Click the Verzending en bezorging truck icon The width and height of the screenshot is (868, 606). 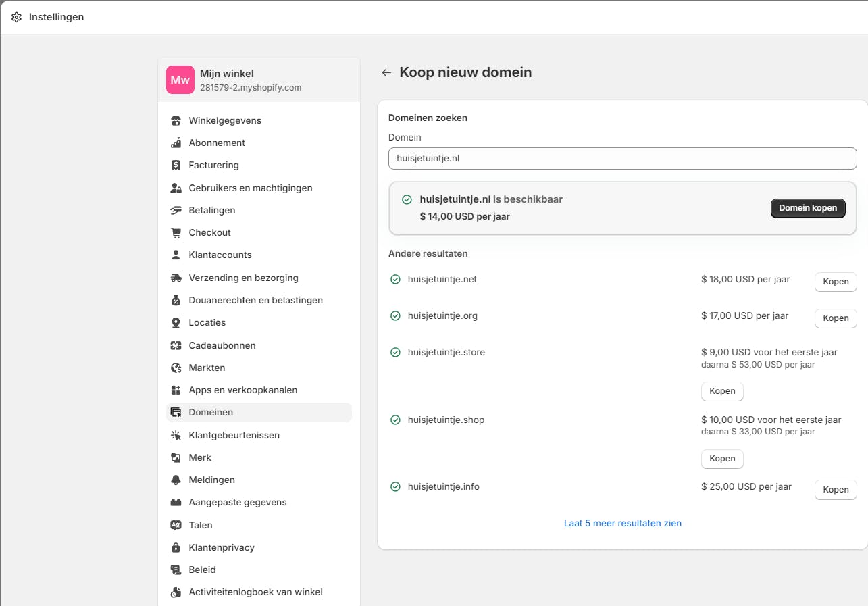tap(176, 278)
